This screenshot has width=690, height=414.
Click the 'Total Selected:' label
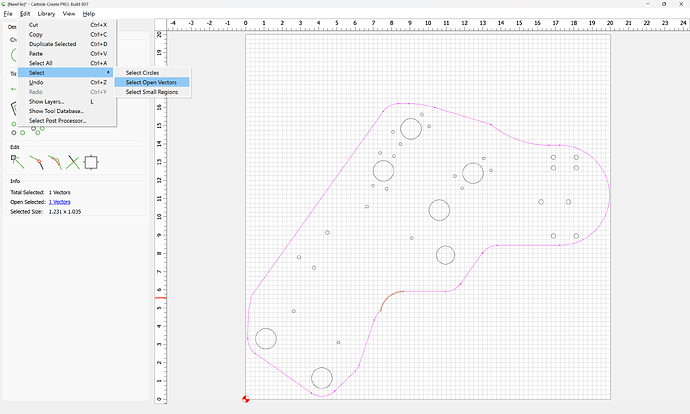tap(27, 192)
